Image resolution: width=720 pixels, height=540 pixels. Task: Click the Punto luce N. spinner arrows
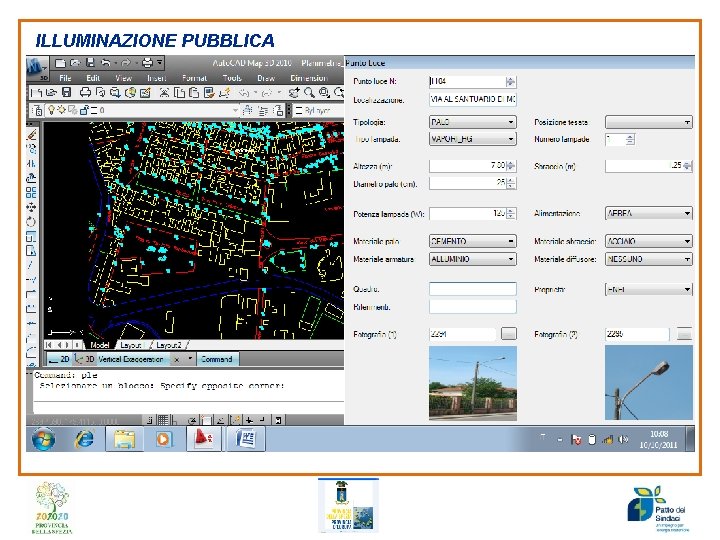click(511, 82)
